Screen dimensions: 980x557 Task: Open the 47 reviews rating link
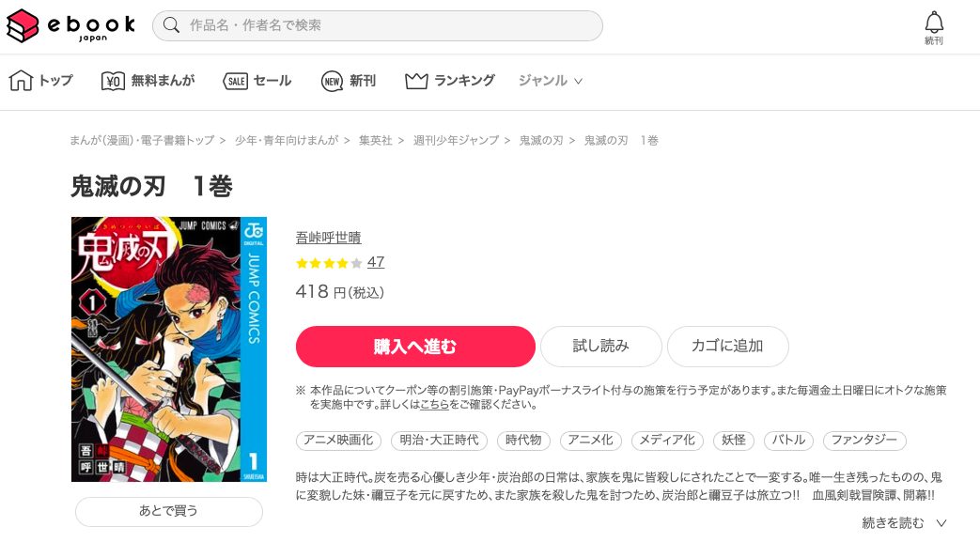[376, 262]
